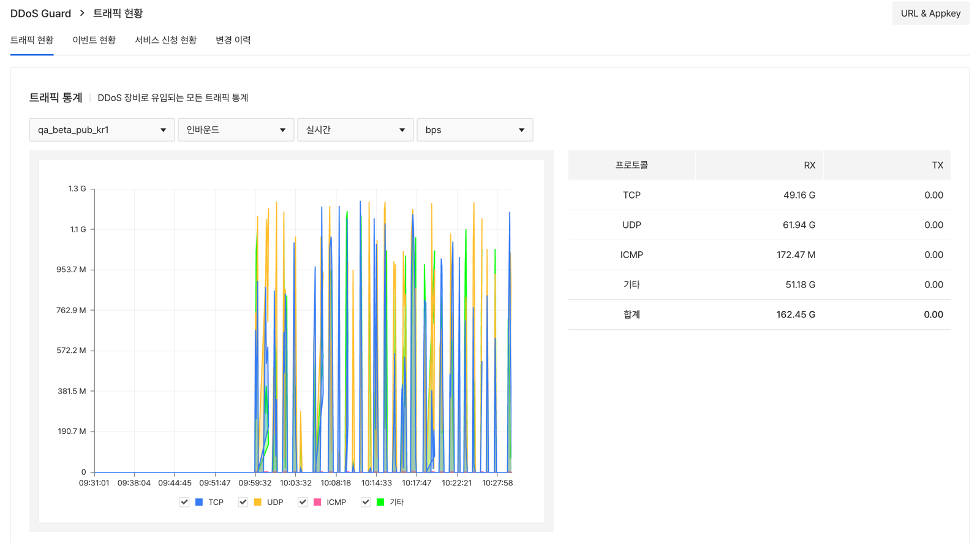Select the 합계 total row label

pyautogui.click(x=631, y=314)
